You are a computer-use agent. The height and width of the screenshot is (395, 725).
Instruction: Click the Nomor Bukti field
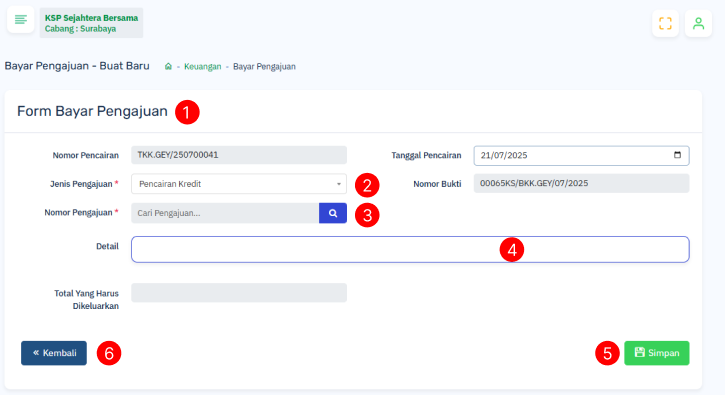click(581, 183)
